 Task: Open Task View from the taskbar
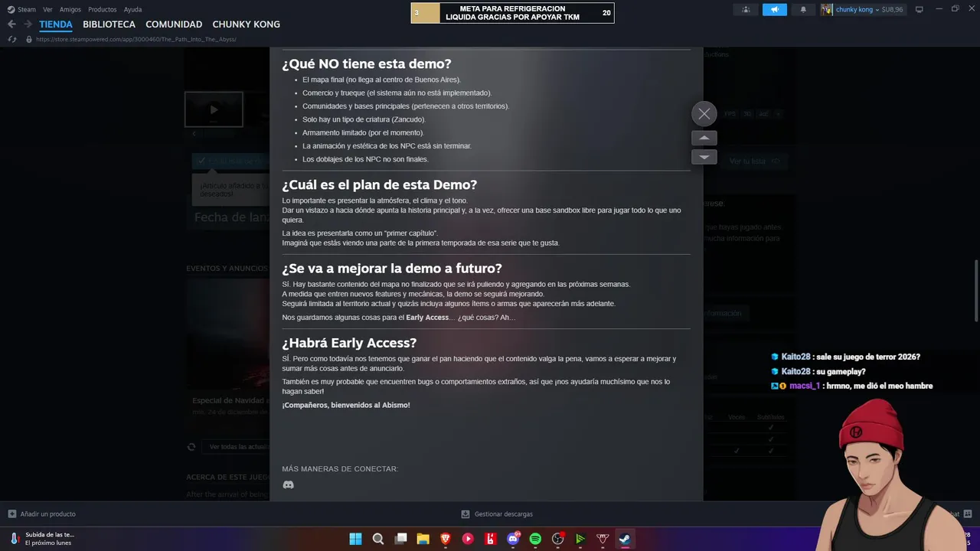click(400, 539)
